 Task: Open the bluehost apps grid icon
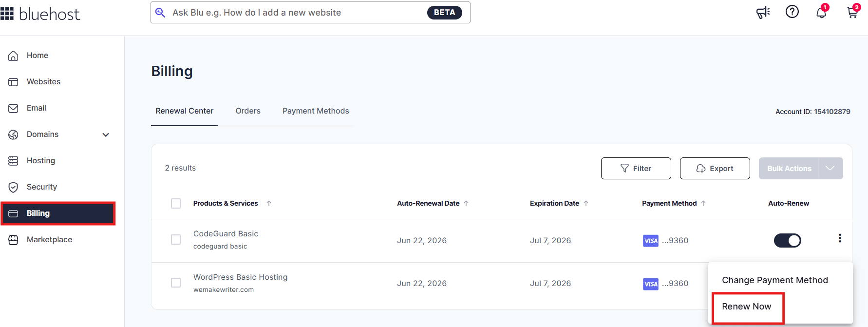pyautogui.click(x=7, y=14)
